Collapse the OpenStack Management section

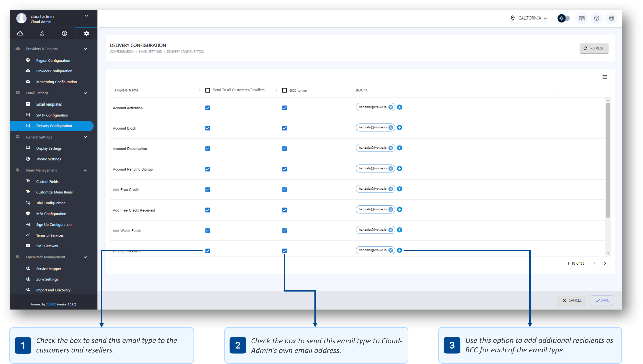tap(85, 257)
